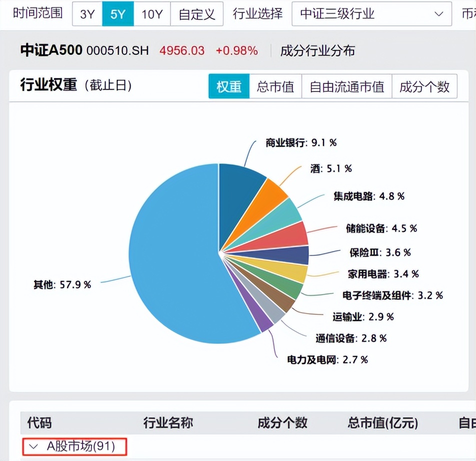This screenshot has height=461, width=476.
Task: Click the 行业权重 (截止日) panel title
Action: pos(76,85)
